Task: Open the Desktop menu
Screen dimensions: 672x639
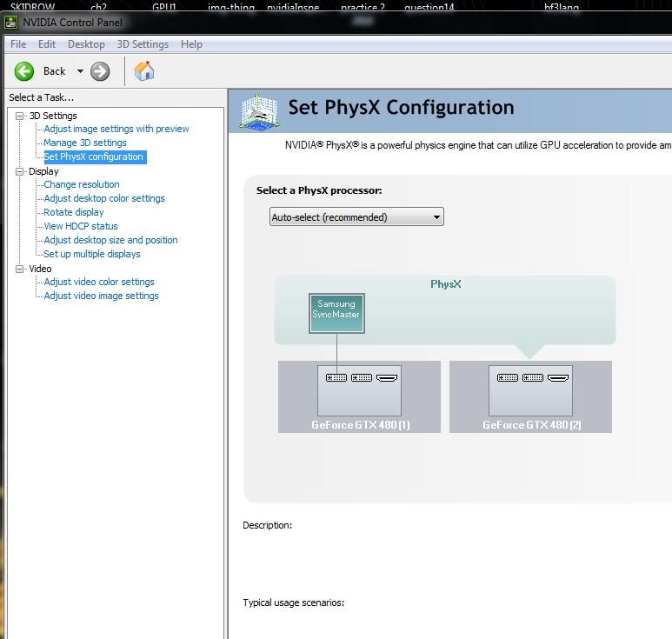Action: click(x=86, y=44)
